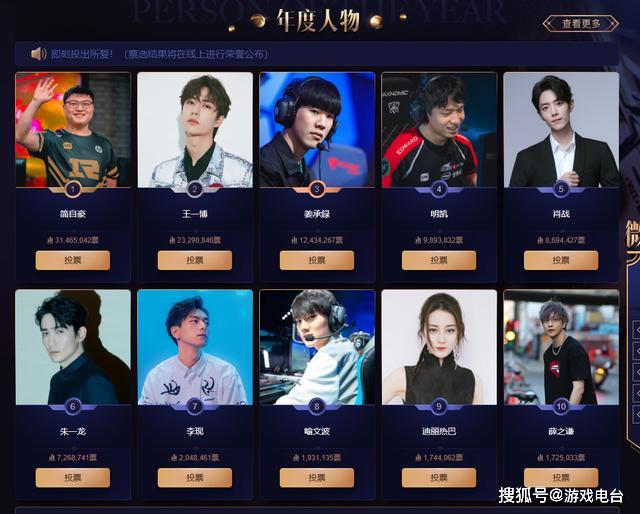Image resolution: width=640 pixels, height=514 pixels.
Task: Click vote count icon under 简自豪
Action: 51,240
